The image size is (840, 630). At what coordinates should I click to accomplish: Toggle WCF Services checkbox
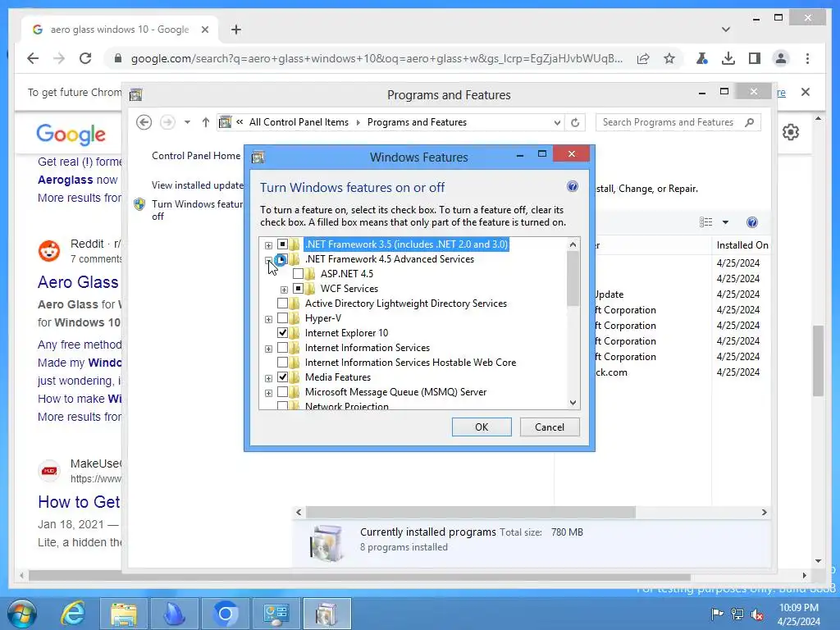pyautogui.click(x=298, y=289)
